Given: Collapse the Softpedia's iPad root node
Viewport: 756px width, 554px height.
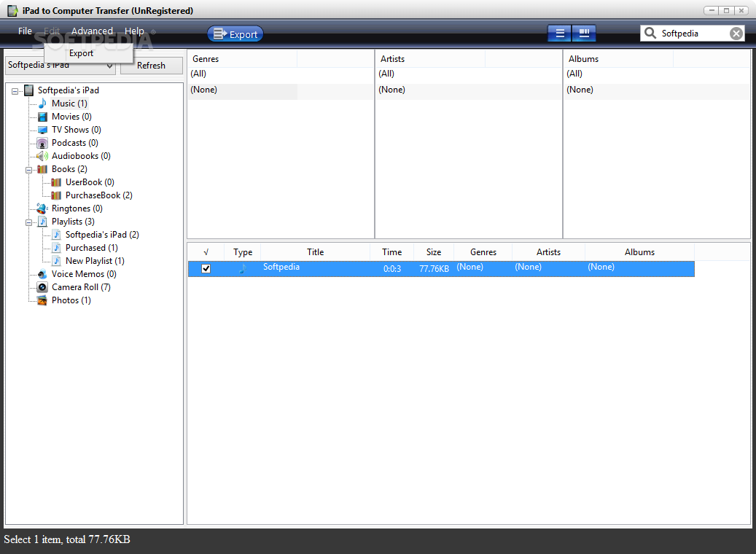Looking at the screenshot, I should click(15, 90).
